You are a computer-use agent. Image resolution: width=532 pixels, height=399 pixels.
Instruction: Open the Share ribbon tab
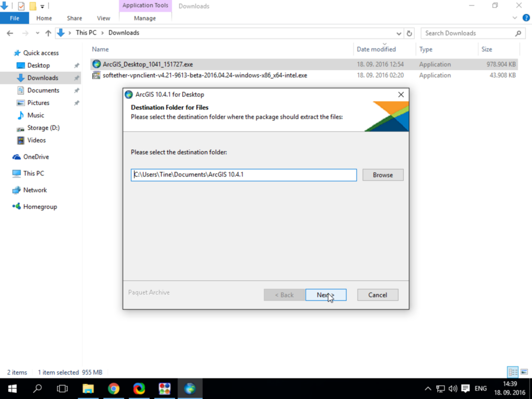tap(74, 18)
